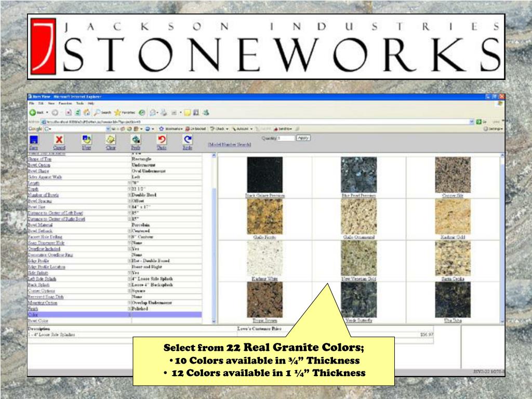This screenshot has width=532, height=399.
Task: Click into the Google toolbar search box
Action: [x=75, y=129]
